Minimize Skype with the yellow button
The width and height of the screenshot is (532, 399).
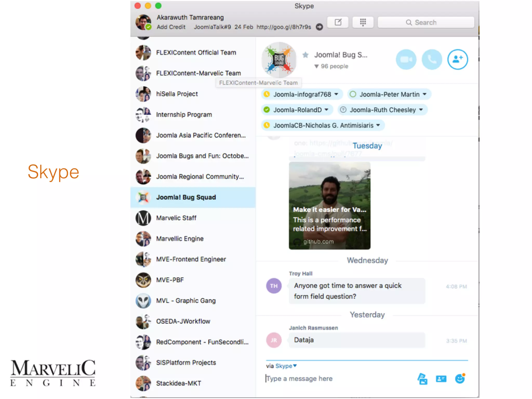[148, 6]
